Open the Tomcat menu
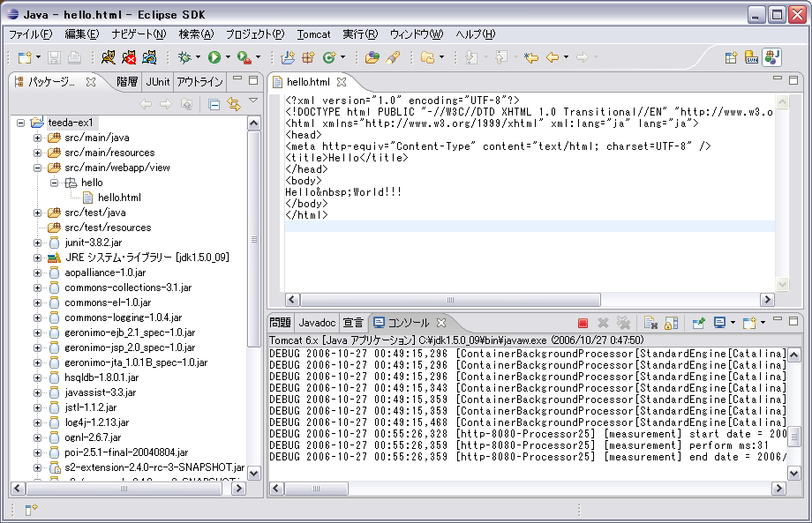This screenshot has height=523, width=812. [x=313, y=34]
